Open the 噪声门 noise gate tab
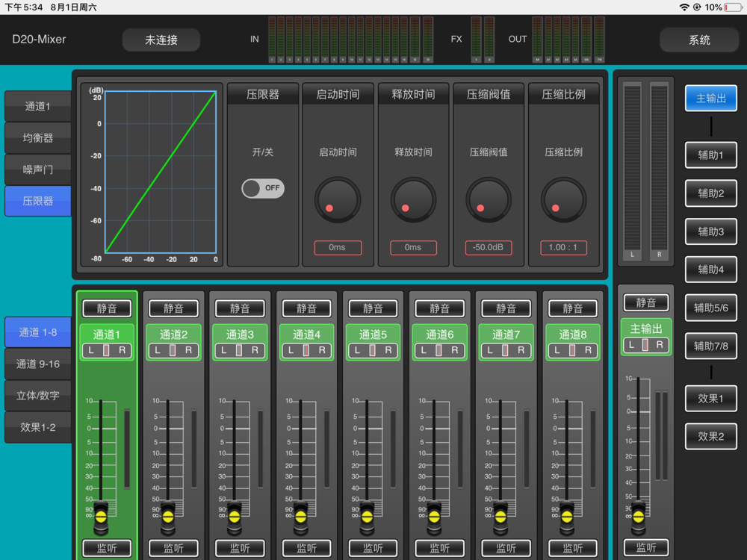747x560 pixels. 38,169
